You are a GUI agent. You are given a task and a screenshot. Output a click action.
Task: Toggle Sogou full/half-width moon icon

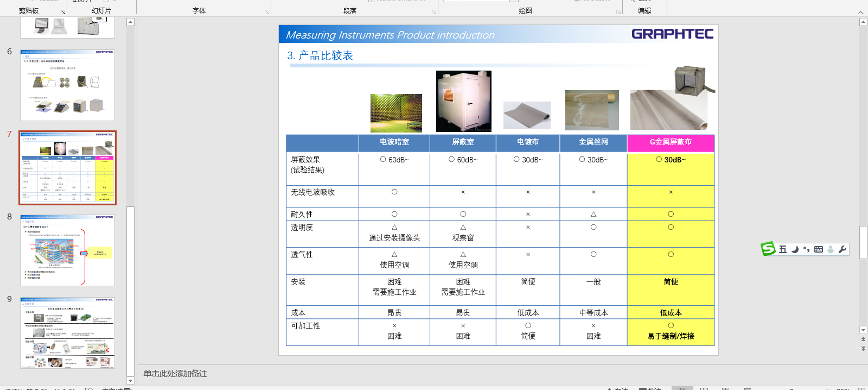tap(795, 249)
